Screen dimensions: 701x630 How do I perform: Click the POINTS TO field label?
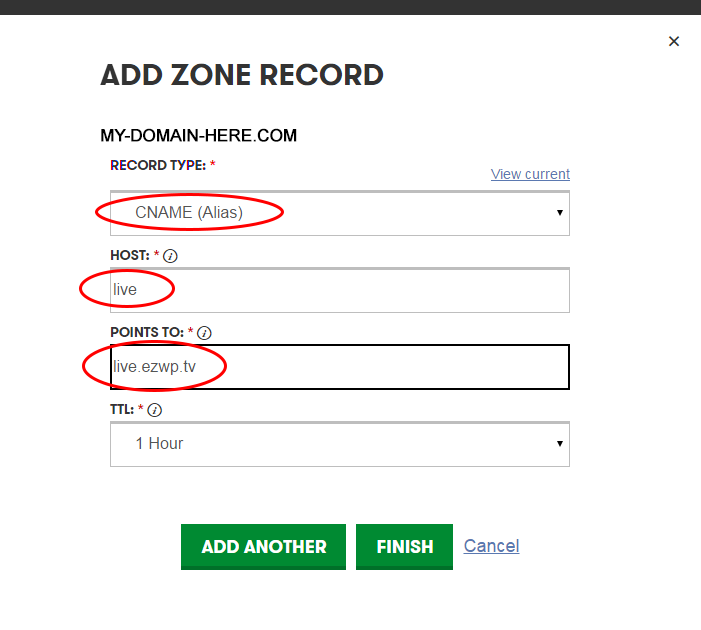pos(147,332)
